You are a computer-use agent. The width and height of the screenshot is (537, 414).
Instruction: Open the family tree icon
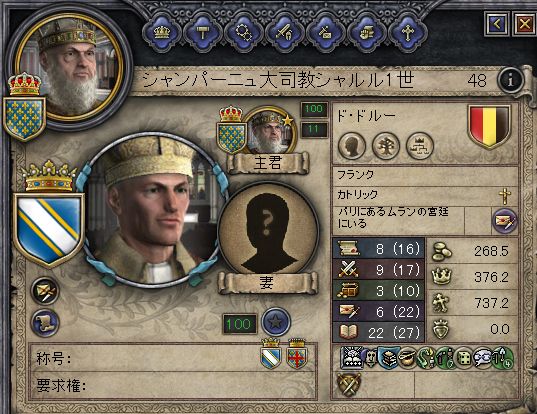point(386,146)
